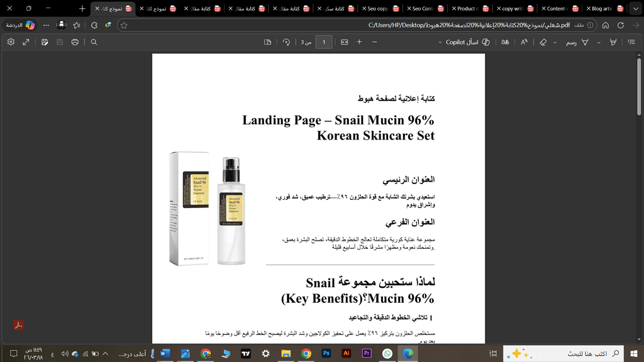The width and height of the screenshot is (644, 362).
Task: Click the vertical scrollbar thumb of the PDF
Action: [x=639, y=86]
